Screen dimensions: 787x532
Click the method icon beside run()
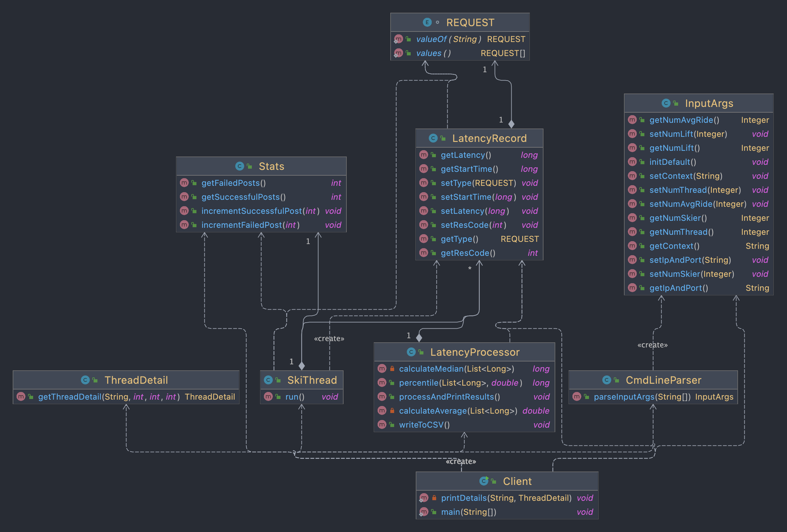268,397
